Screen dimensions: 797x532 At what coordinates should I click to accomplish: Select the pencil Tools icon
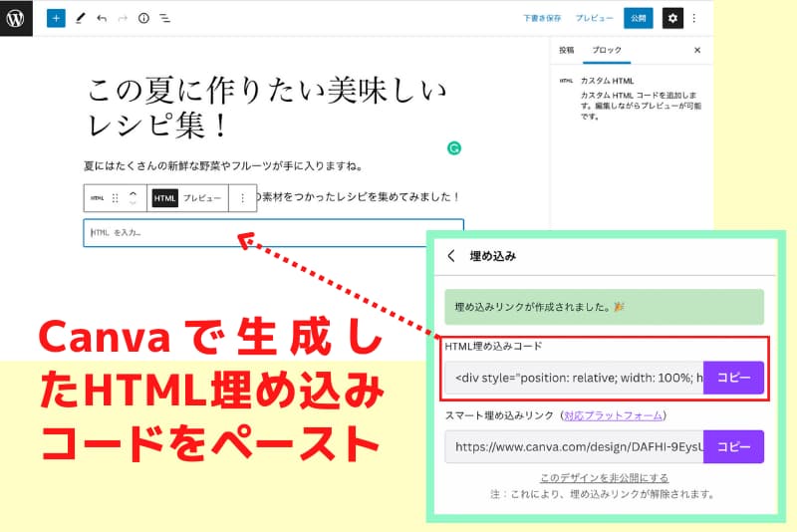point(81,18)
